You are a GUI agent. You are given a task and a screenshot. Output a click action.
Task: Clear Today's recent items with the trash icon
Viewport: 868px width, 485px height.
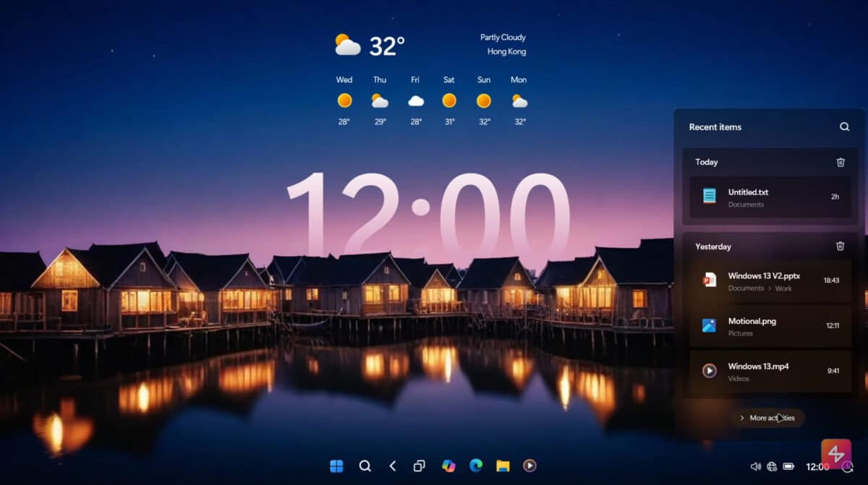(x=841, y=162)
